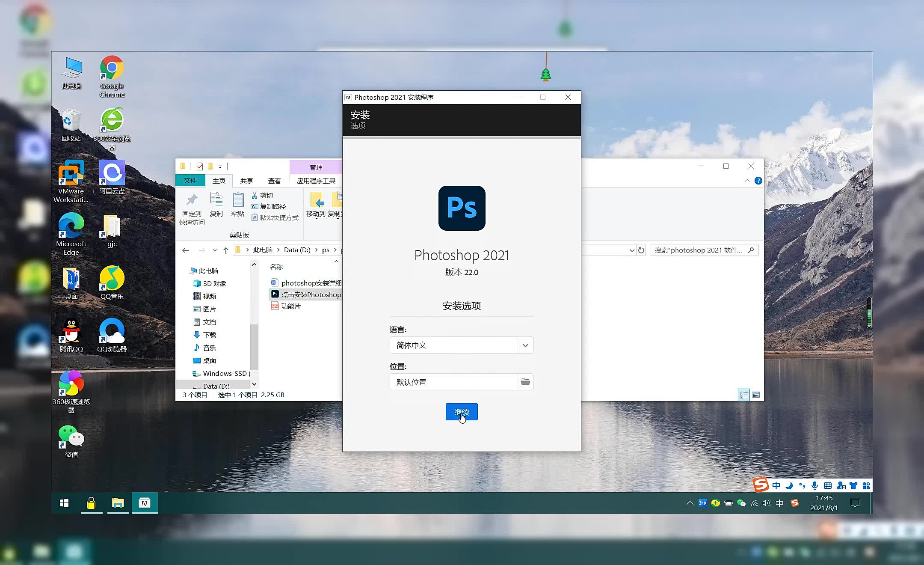Click ps folder in address breadcrumb
This screenshot has width=924, height=565.
pyautogui.click(x=326, y=250)
